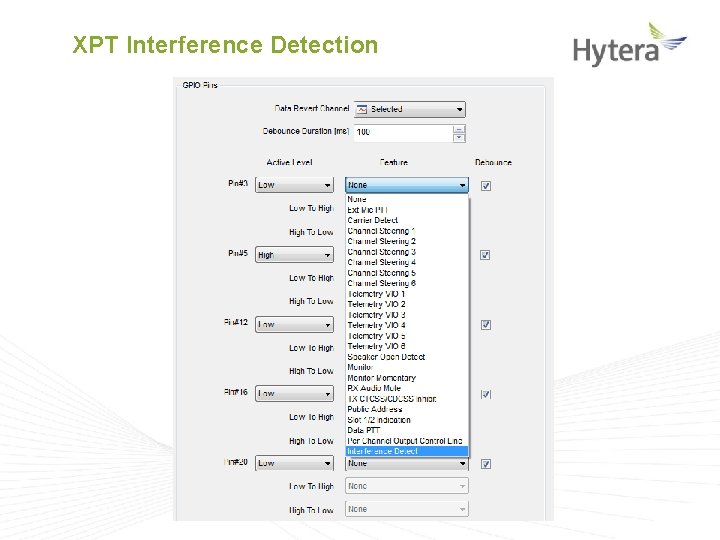Screen dimensions: 720x540
Task: Pick Telemetry VIO 5 option
Action: tap(406, 336)
